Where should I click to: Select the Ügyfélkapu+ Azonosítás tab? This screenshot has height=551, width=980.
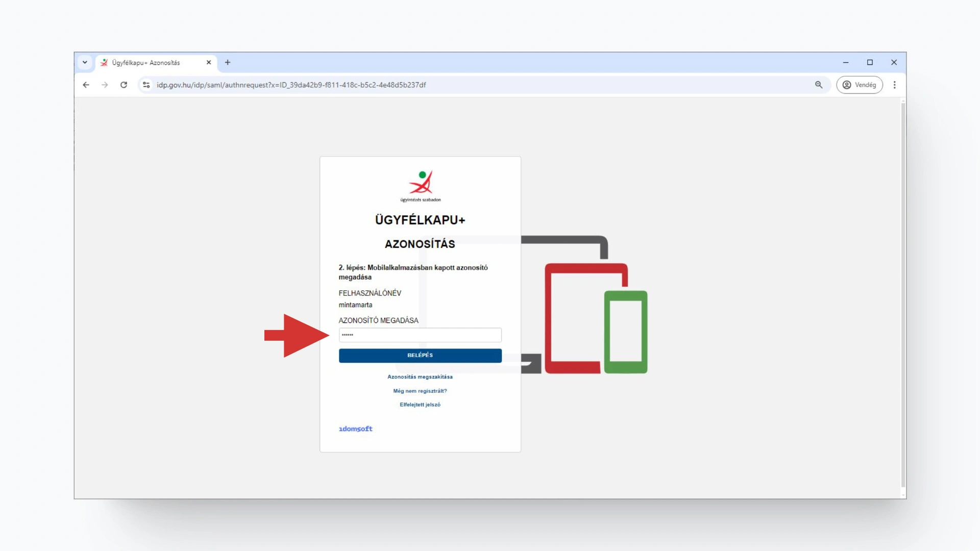point(148,63)
